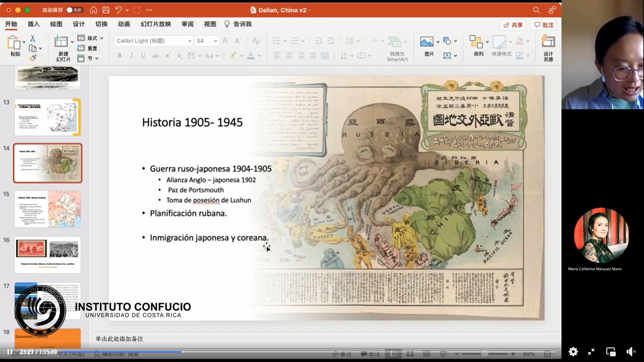Click the text box icon
This screenshot has height=362, width=644.
pyautogui.click(x=447, y=56)
